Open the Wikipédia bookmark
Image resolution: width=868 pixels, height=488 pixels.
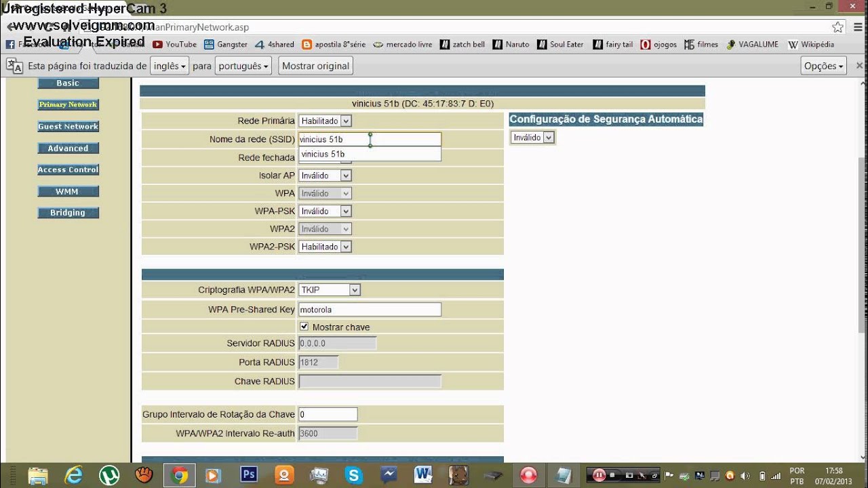coord(811,45)
